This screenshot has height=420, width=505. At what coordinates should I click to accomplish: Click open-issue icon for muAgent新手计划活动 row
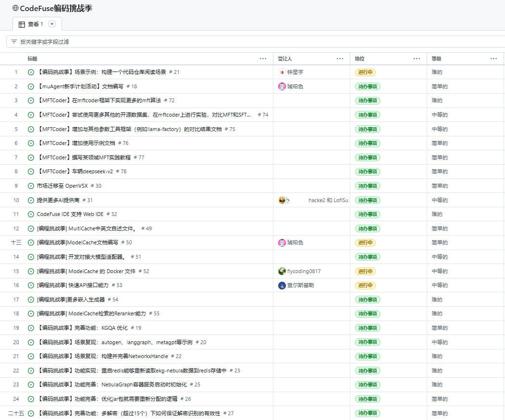31,86
